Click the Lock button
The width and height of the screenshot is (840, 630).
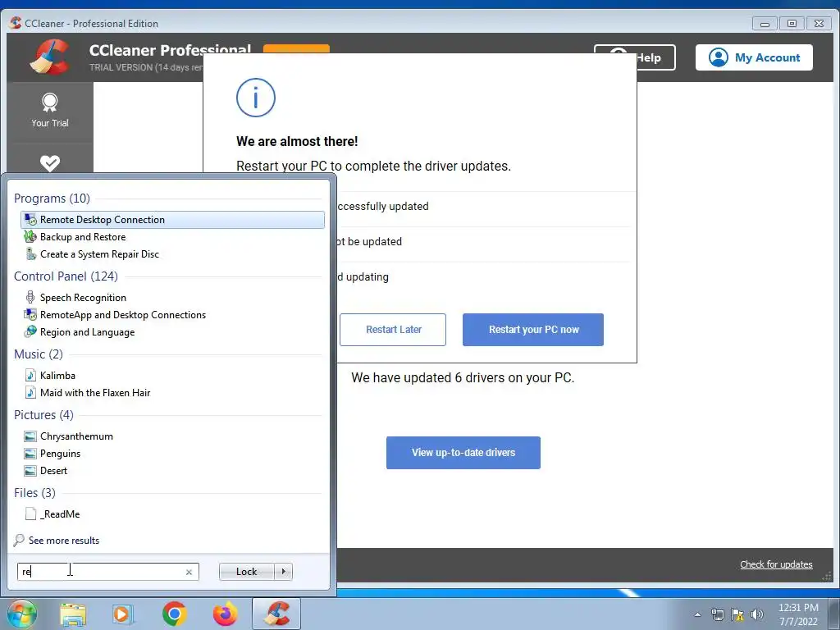[246, 572]
